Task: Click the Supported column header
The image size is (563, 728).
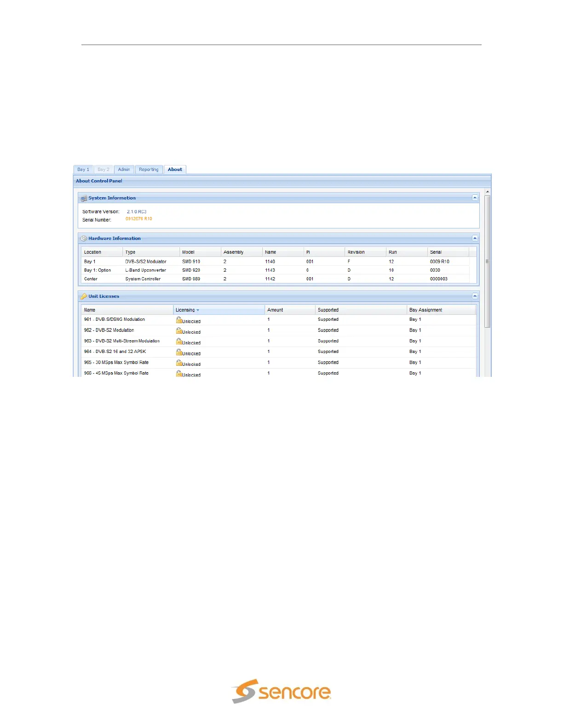Action: [x=361, y=310]
